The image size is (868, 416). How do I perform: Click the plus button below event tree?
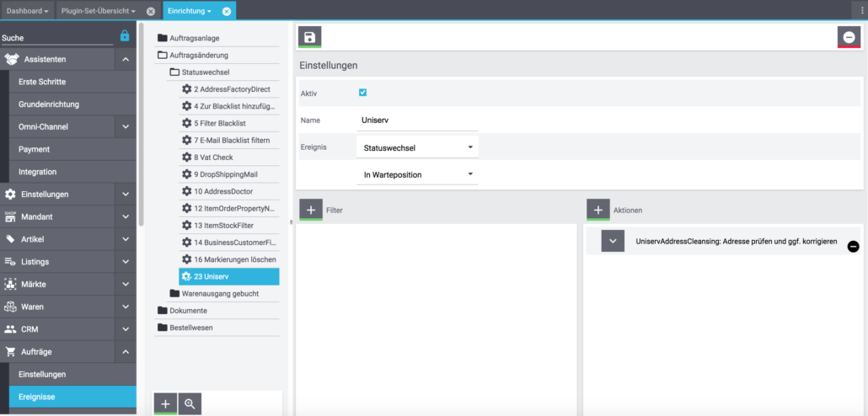[165, 404]
